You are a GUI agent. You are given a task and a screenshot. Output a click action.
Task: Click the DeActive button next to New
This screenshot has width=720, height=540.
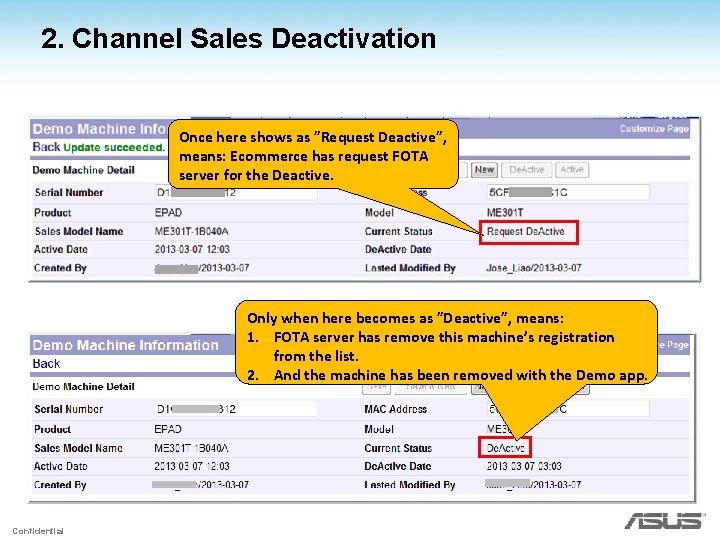click(526, 170)
